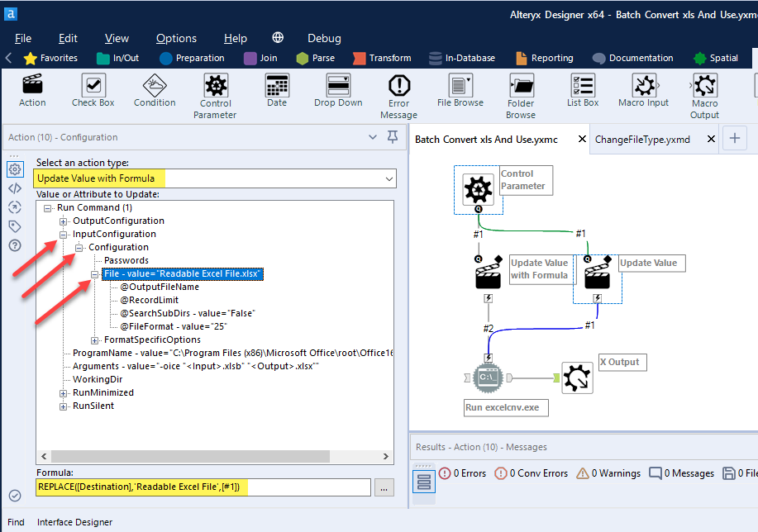This screenshot has height=532, width=758.
Task: Expand the FormatSpecificOptions node
Action: click(95, 340)
